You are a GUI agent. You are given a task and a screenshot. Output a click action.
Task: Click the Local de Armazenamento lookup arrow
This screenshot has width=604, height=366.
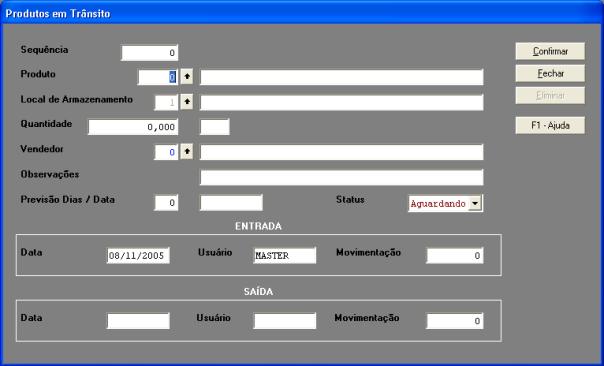tap(187, 102)
